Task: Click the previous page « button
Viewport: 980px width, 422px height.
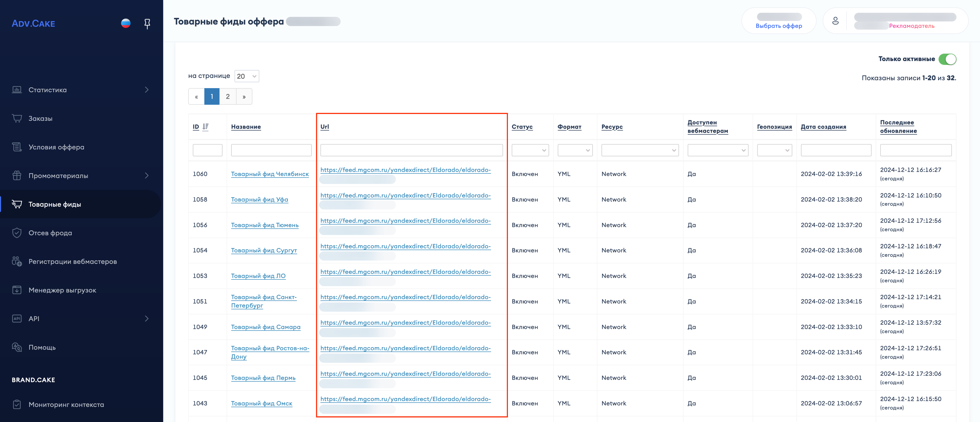Action: (x=196, y=96)
